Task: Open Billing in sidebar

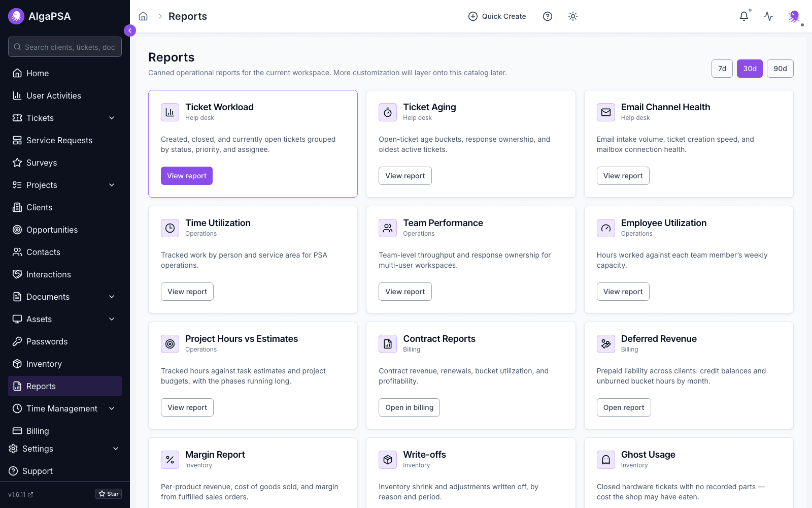Action: 65,431
